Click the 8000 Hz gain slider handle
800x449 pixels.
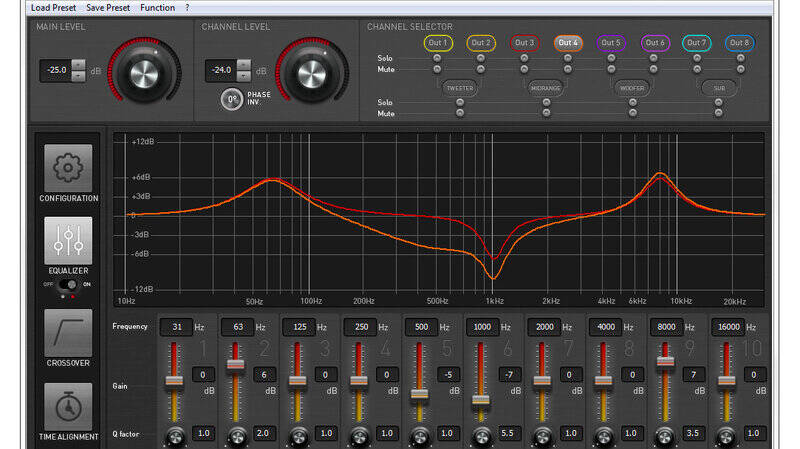tap(665, 362)
